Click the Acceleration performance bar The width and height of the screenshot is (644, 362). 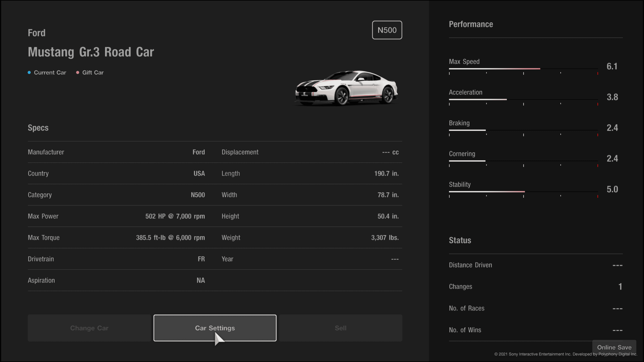point(523,99)
